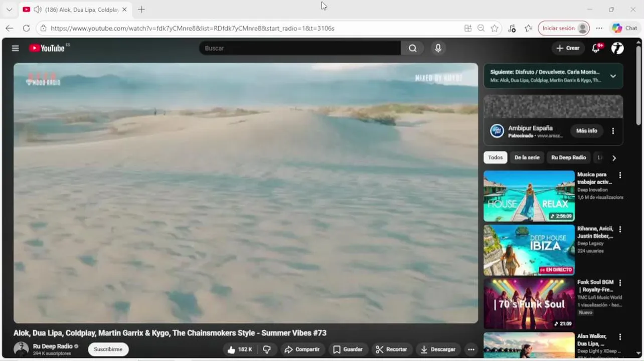Screen dimensions: 644x361
Task: Click the Recortar clip button
Action: click(x=391, y=349)
